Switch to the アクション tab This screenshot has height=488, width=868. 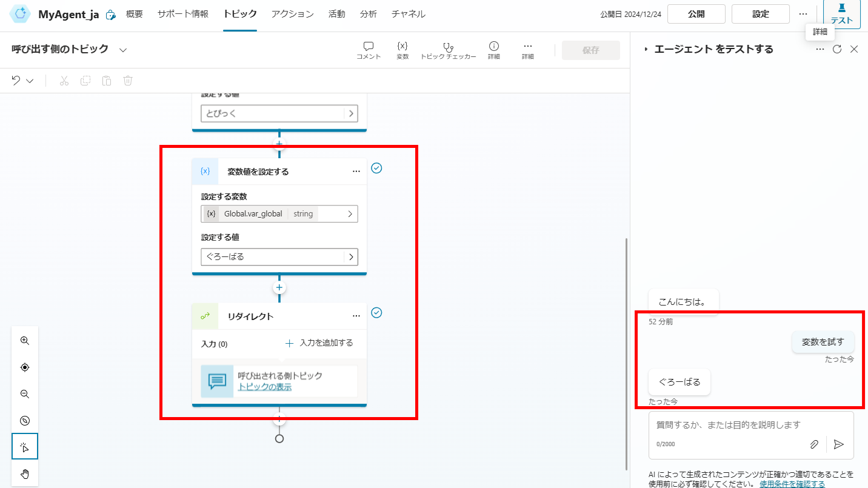292,14
